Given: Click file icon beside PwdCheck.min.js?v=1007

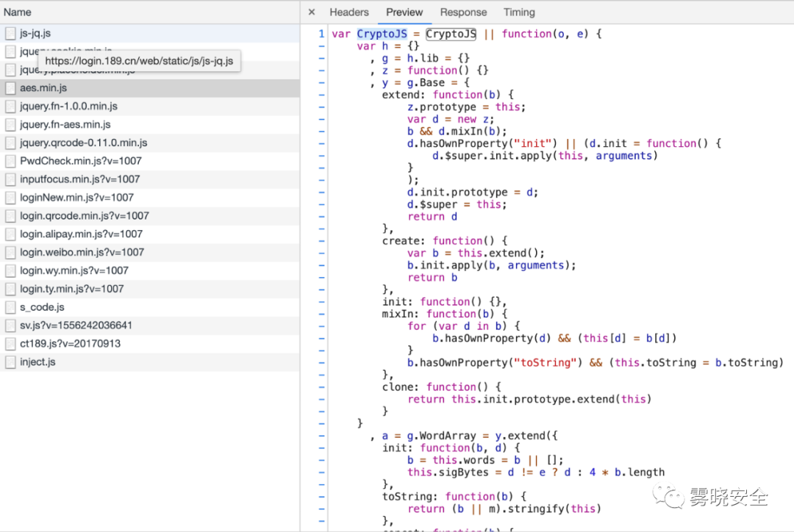Looking at the screenshot, I should 10,161.
